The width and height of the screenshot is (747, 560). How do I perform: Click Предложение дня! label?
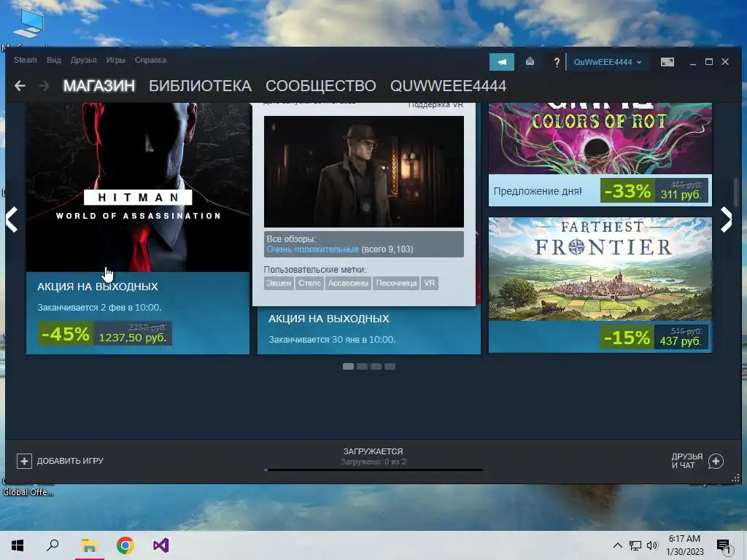538,192
